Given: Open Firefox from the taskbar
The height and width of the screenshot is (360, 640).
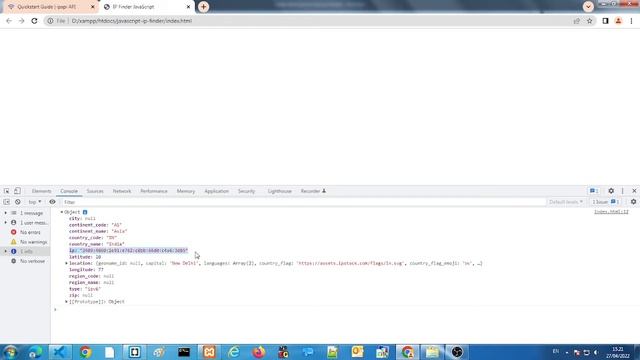Looking at the screenshot, I should [x=259, y=352].
